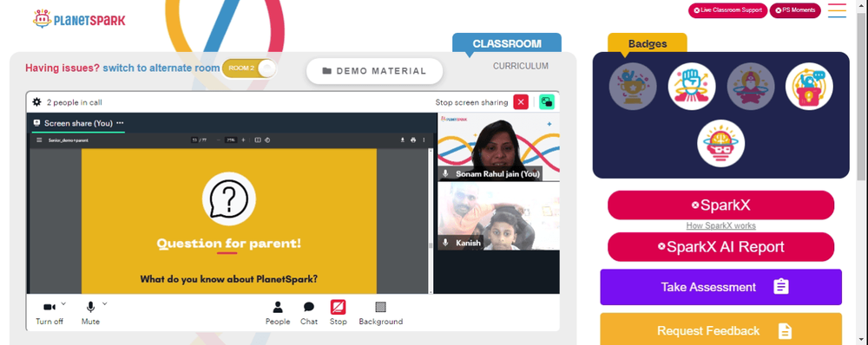Click Stop screen share in bottom toolbar

[x=339, y=313]
